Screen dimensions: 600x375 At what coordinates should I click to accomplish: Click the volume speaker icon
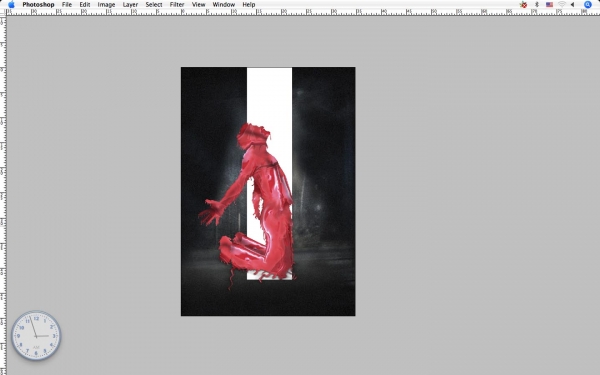[572, 5]
